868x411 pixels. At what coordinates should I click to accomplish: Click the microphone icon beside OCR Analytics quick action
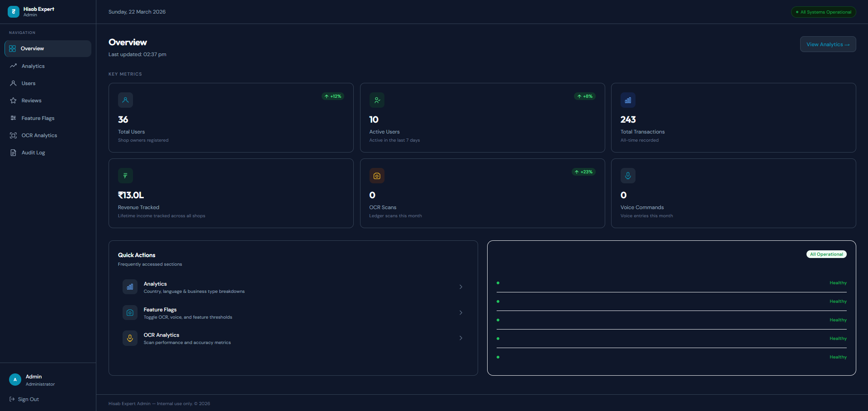130,338
